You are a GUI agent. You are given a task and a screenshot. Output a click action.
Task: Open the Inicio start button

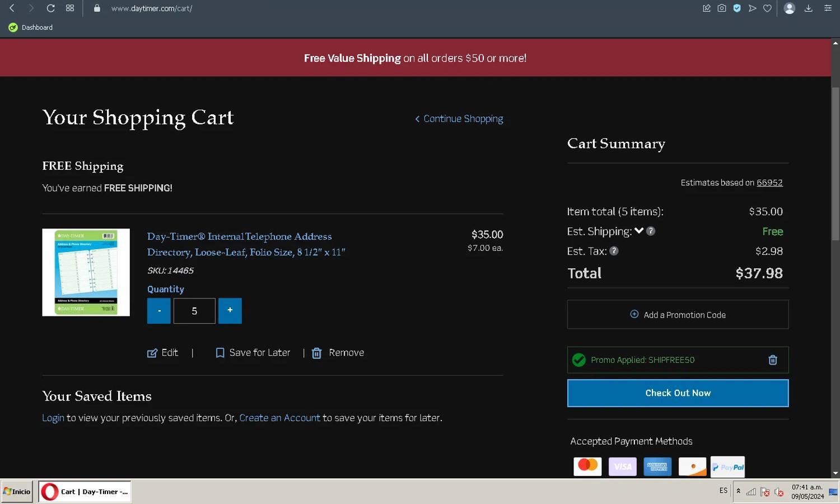17,492
